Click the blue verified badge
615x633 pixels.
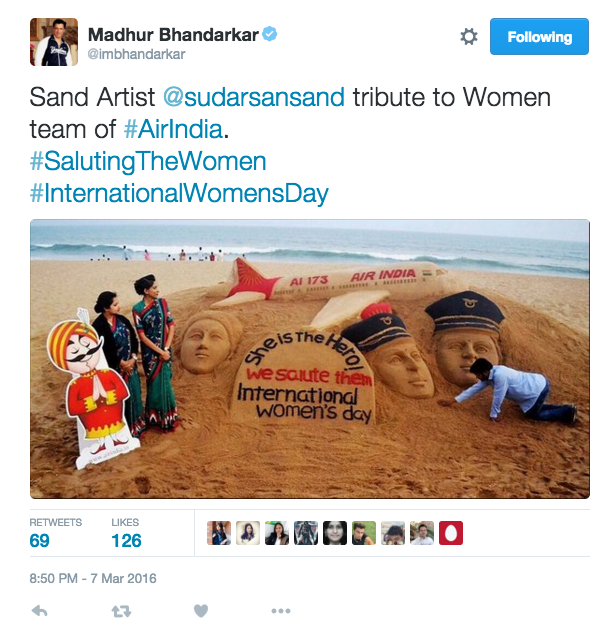click(270, 34)
